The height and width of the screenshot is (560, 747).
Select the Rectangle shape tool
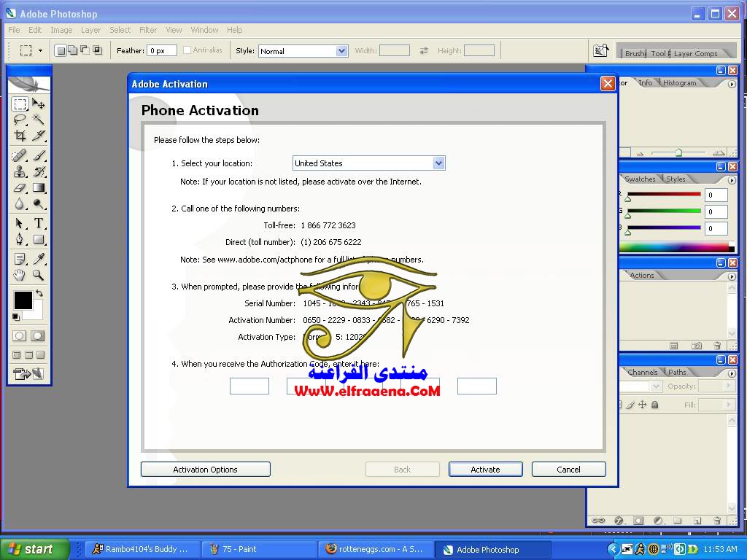[x=39, y=239]
